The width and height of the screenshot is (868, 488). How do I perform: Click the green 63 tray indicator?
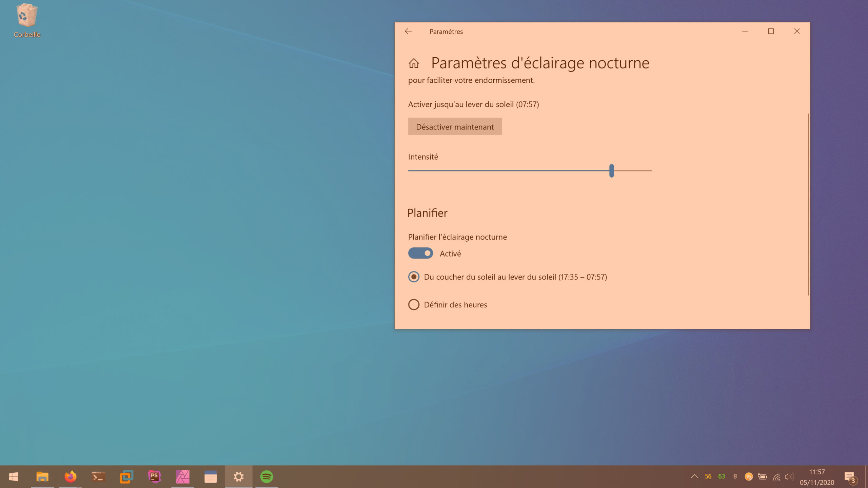coord(722,476)
